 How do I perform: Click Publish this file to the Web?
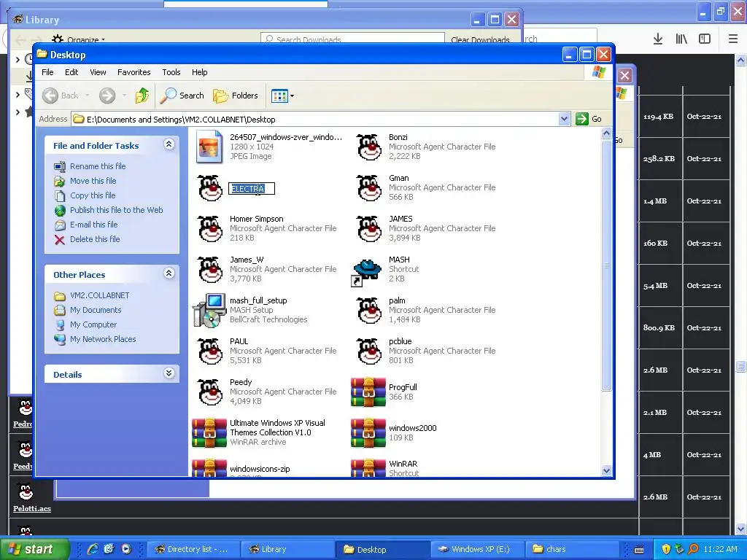pyautogui.click(x=116, y=210)
